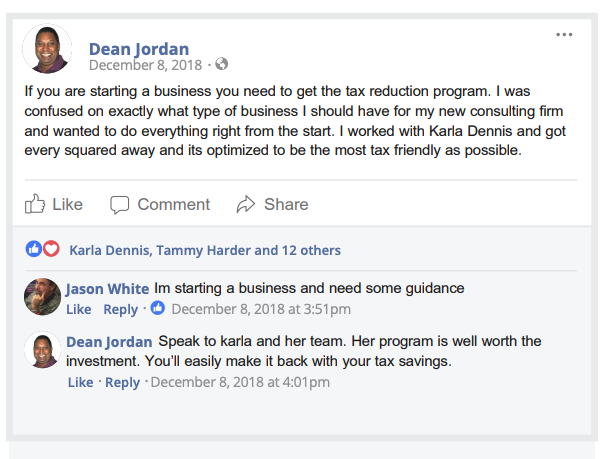Click the blue like reaction icon
608x459 pixels.
(x=34, y=249)
